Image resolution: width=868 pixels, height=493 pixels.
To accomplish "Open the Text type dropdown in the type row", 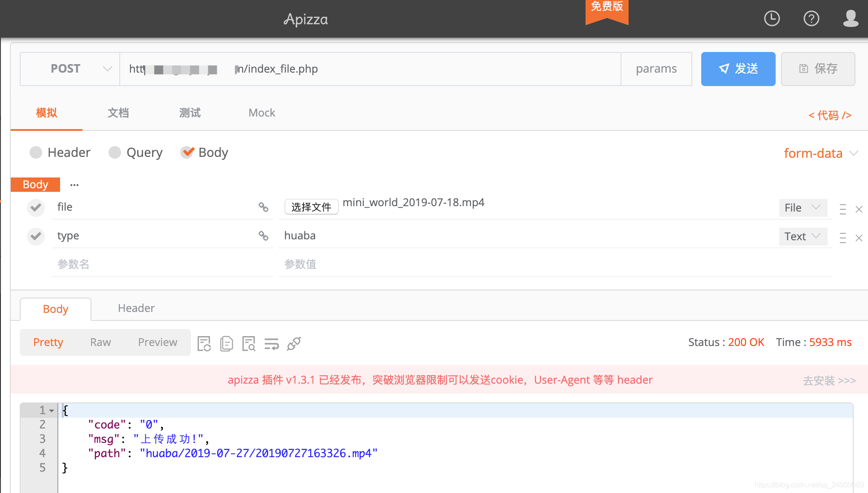I will pos(803,236).
